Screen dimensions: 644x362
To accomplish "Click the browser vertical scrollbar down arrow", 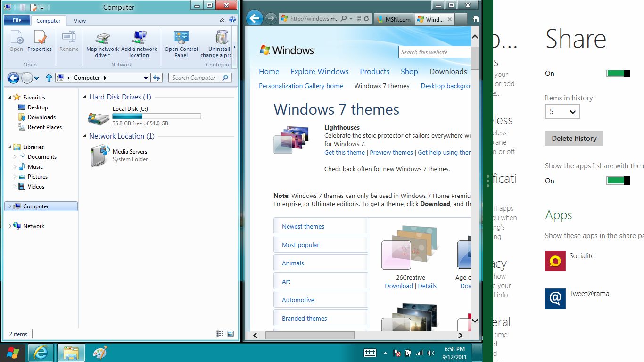I will click(475, 321).
